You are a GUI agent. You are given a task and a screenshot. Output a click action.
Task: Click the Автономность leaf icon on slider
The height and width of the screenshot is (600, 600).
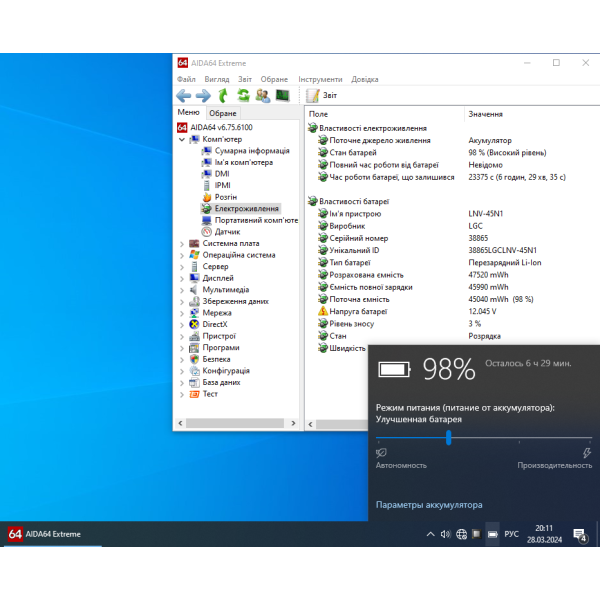coord(381,453)
